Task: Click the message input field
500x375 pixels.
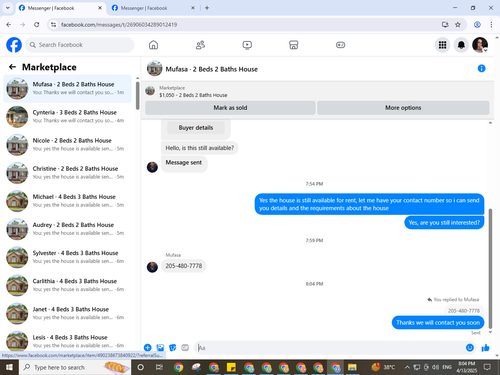Action: (x=328, y=348)
